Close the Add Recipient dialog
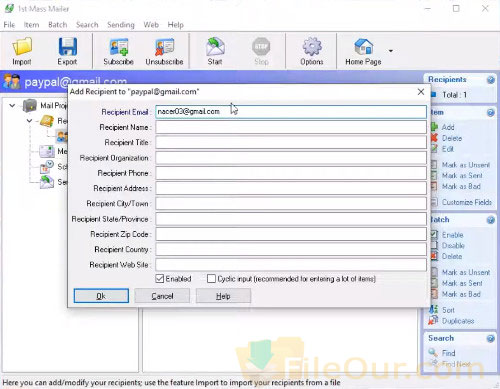Viewport: 500px width, 389px height. [x=421, y=92]
